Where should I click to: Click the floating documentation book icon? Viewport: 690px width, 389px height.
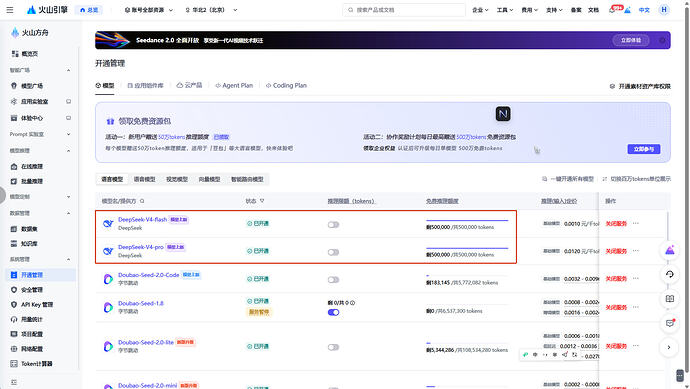pos(670,299)
